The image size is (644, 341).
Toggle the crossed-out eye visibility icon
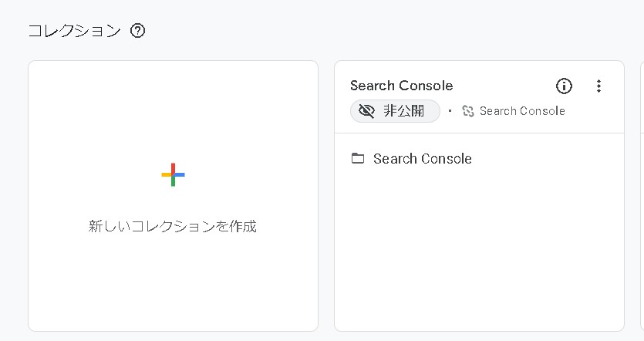point(366,111)
